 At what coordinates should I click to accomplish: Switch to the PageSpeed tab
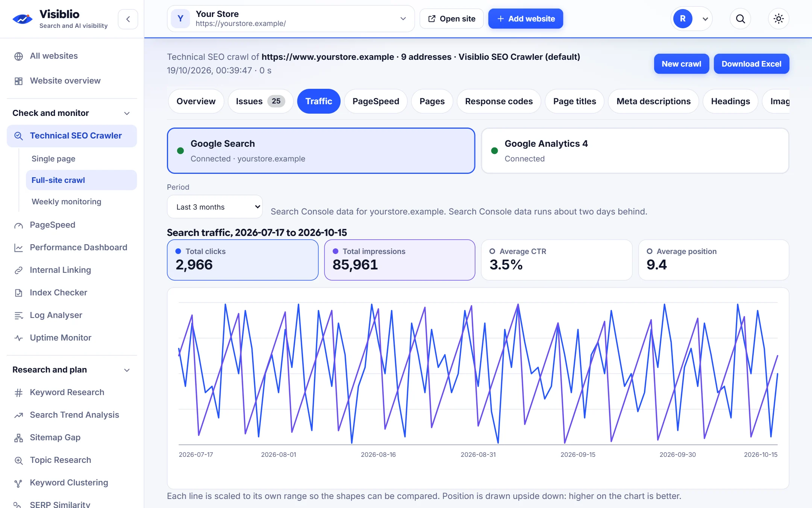(x=376, y=101)
